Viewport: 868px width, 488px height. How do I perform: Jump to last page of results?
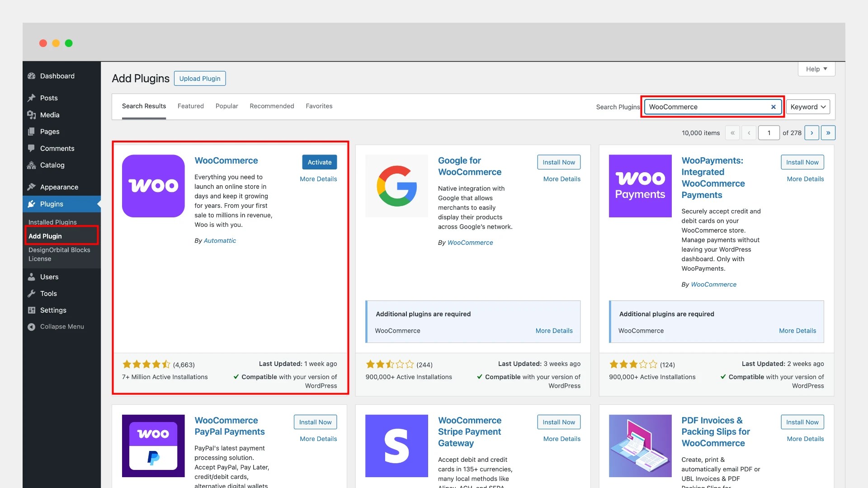828,133
